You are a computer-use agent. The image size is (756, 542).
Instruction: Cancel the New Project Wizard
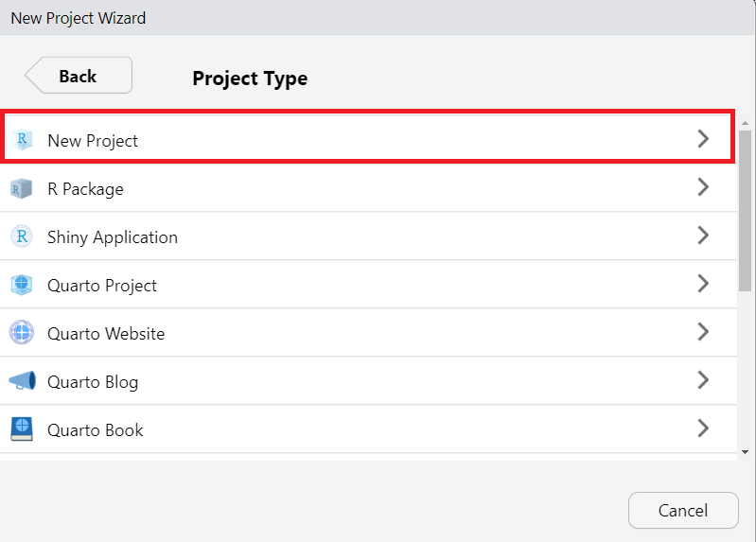[x=682, y=511]
